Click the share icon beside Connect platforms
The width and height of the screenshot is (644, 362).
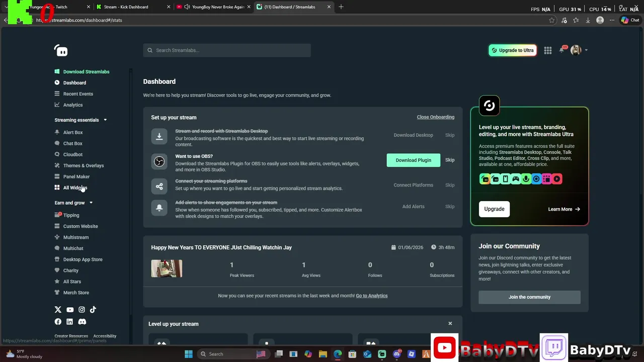pyautogui.click(x=159, y=186)
